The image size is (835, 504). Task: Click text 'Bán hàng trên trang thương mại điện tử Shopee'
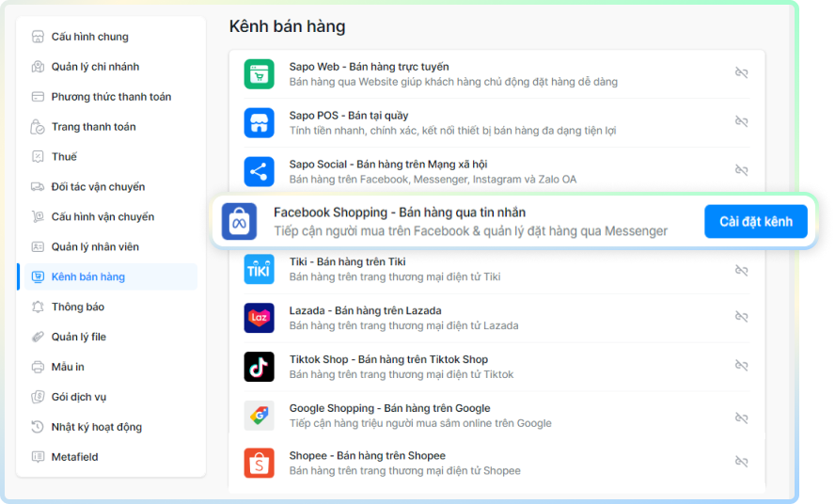click(404, 471)
